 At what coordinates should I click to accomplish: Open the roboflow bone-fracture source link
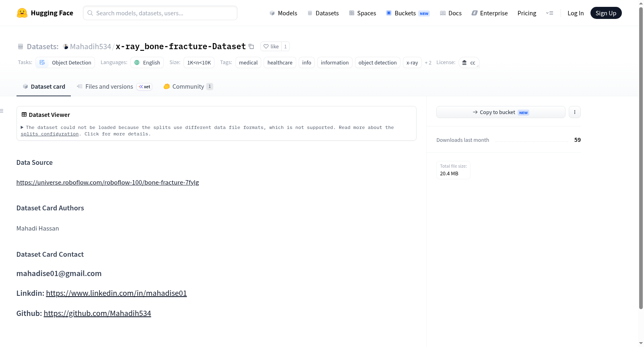(107, 182)
